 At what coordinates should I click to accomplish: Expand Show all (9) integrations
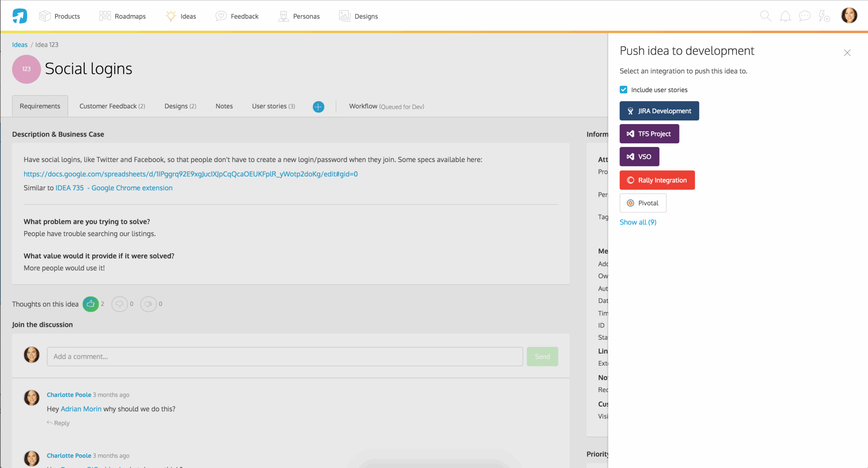pos(638,222)
